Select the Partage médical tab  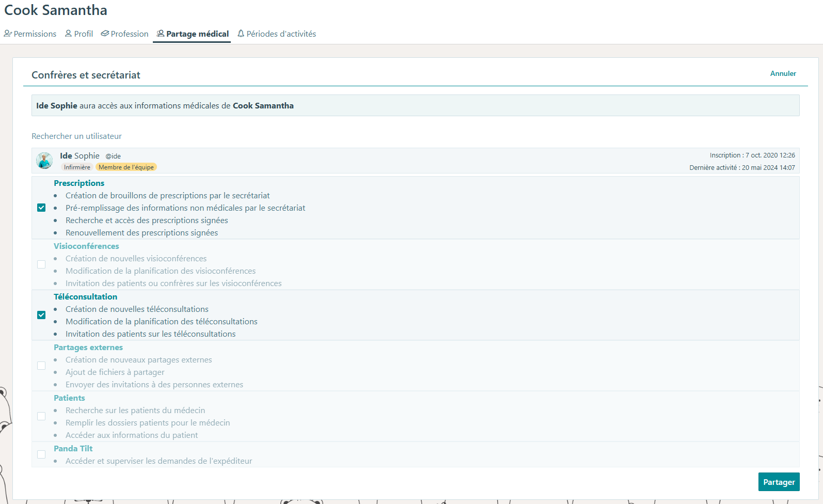click(192, 34)
